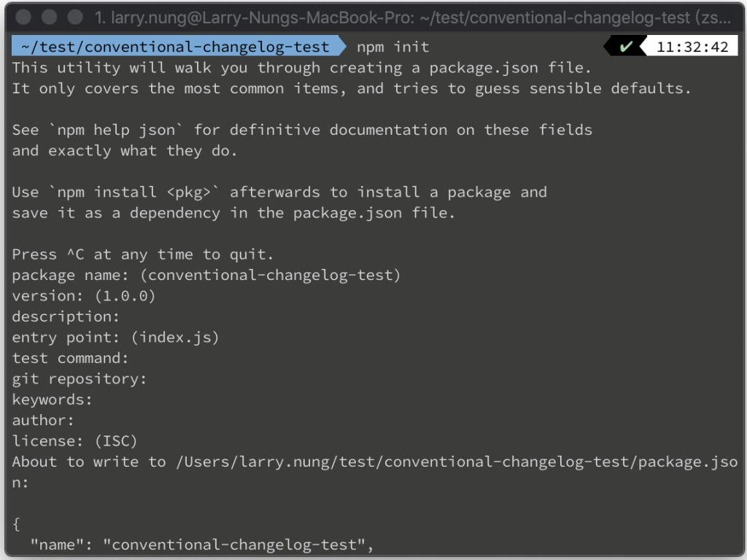This screenshot has height=560, width=747.
Task: Click the 11:32:42 time indicator
Action: tap(692, 47)
